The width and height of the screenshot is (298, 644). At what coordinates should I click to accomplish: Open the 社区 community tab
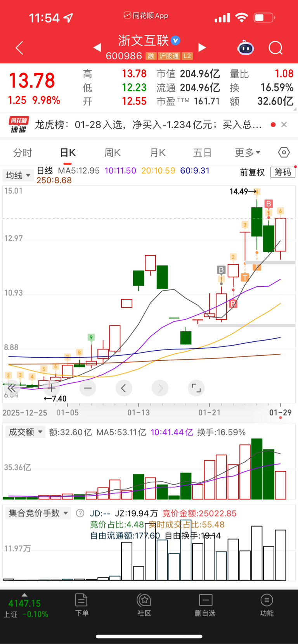point(144,605)
